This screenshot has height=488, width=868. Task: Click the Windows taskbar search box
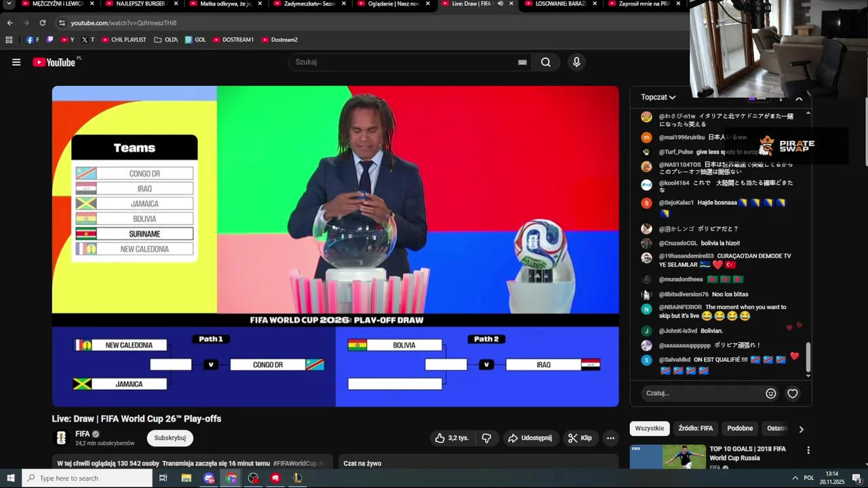[87, 478]
